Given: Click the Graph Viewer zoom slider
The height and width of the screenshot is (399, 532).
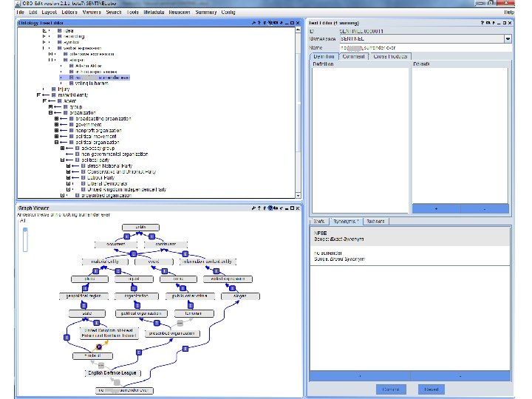Looking at the screenshot, I should [x=25, y=239].
